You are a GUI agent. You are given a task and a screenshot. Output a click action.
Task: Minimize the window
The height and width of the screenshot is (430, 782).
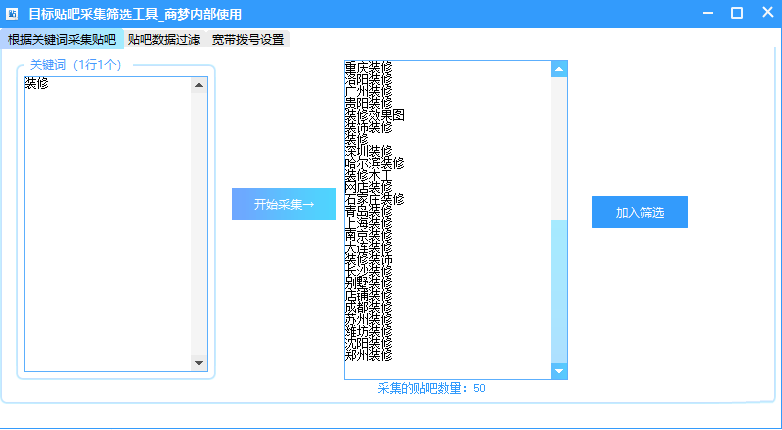click(x=708, y=13)
